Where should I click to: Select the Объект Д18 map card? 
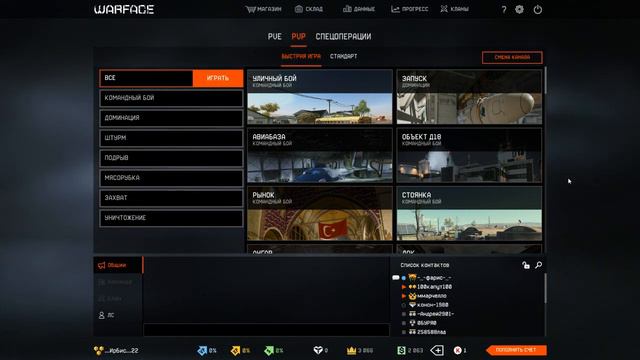click(469, 155)
